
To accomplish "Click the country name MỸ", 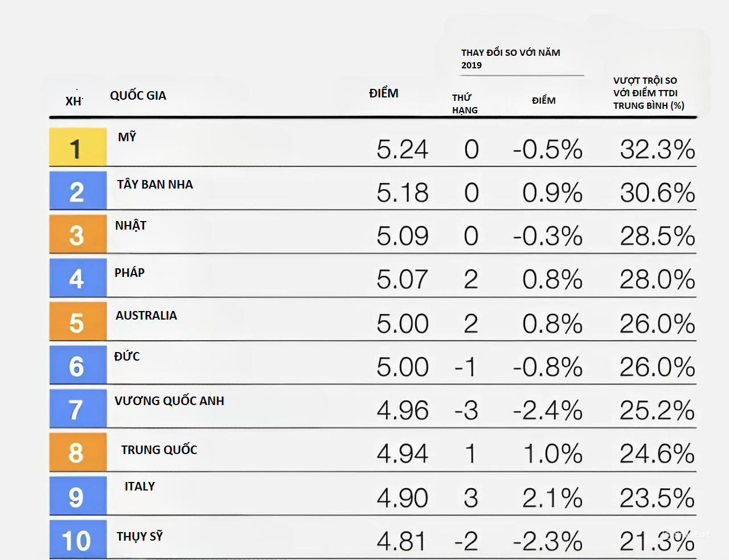I will coord(127,137).
